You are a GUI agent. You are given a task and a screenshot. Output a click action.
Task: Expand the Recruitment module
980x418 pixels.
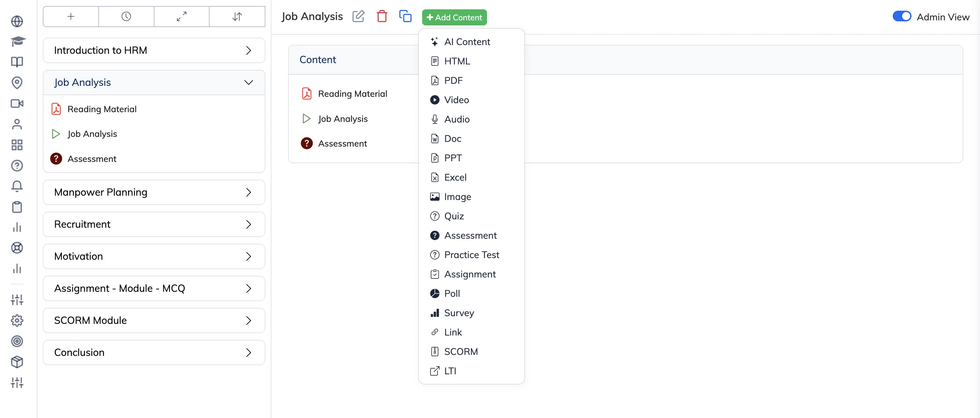click(x=154, y=224)
